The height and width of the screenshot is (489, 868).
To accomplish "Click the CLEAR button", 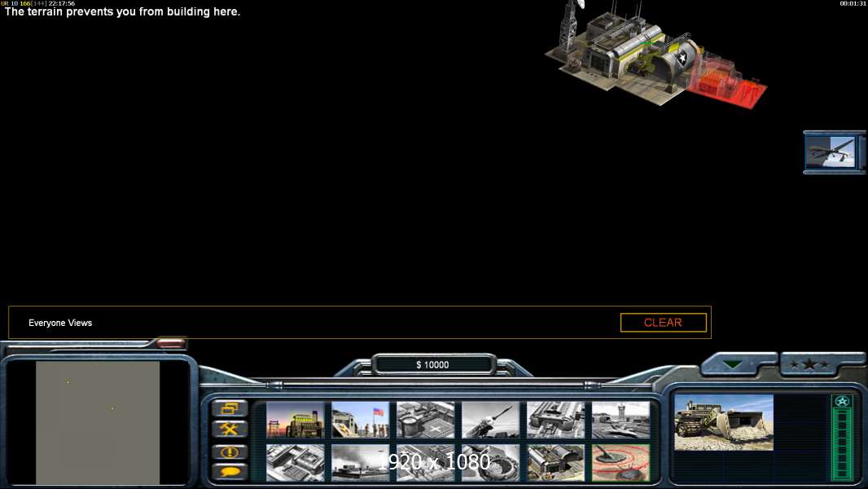I will (x=663, y=322).
